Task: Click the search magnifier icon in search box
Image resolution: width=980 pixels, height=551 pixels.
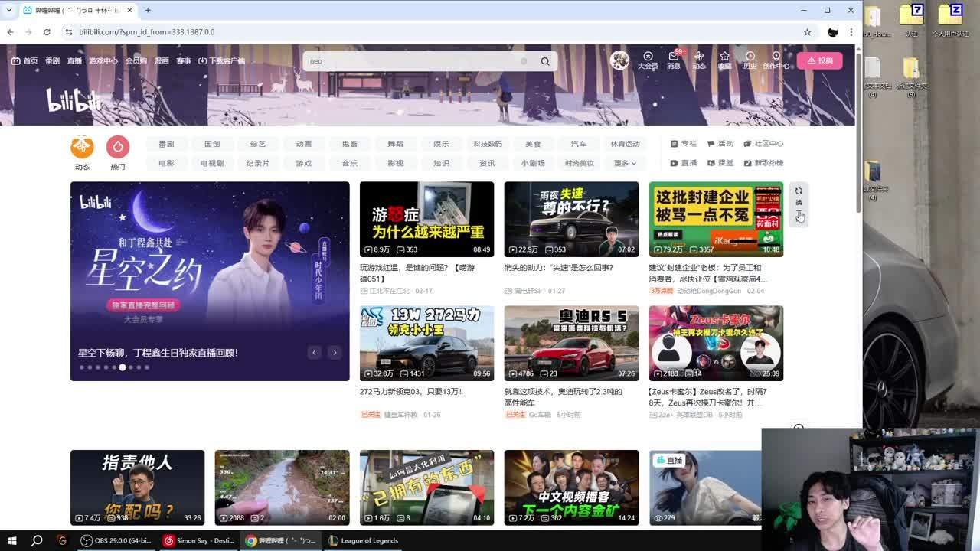Action: tap(545, 61)
